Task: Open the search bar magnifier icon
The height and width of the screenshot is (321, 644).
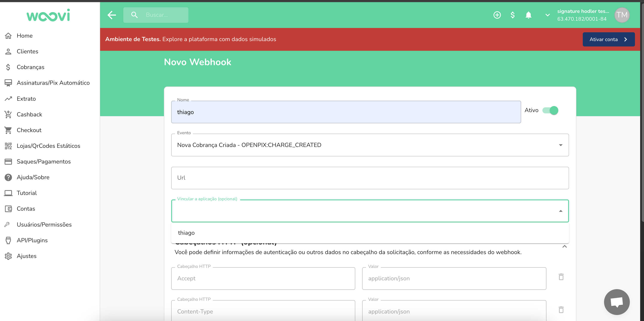Action: point(134,15)
